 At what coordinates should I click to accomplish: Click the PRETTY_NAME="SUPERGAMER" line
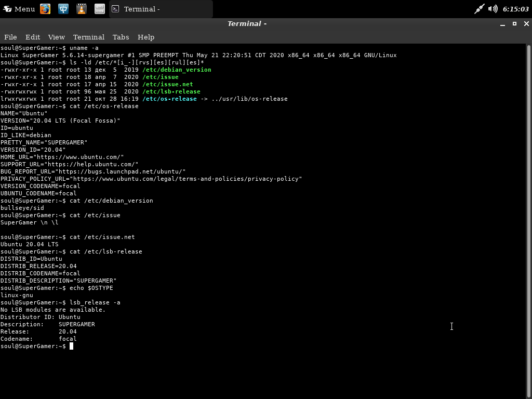coord(44,142)
